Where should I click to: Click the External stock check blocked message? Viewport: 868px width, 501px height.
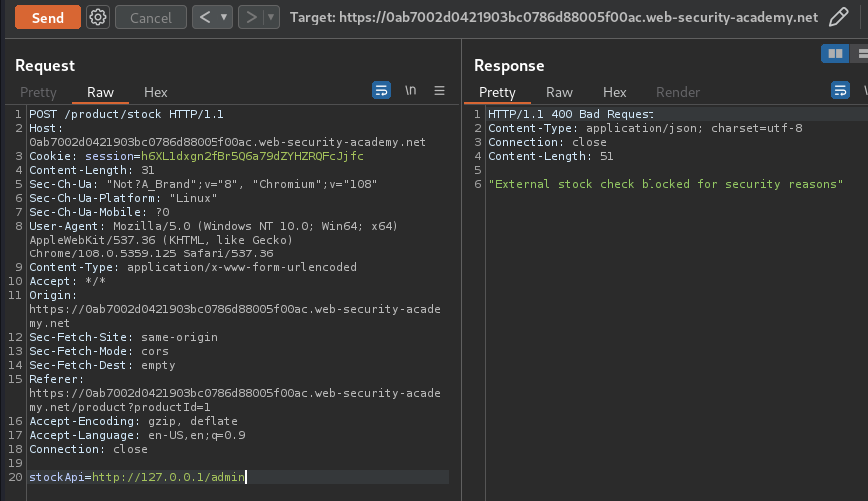[665, 184]
